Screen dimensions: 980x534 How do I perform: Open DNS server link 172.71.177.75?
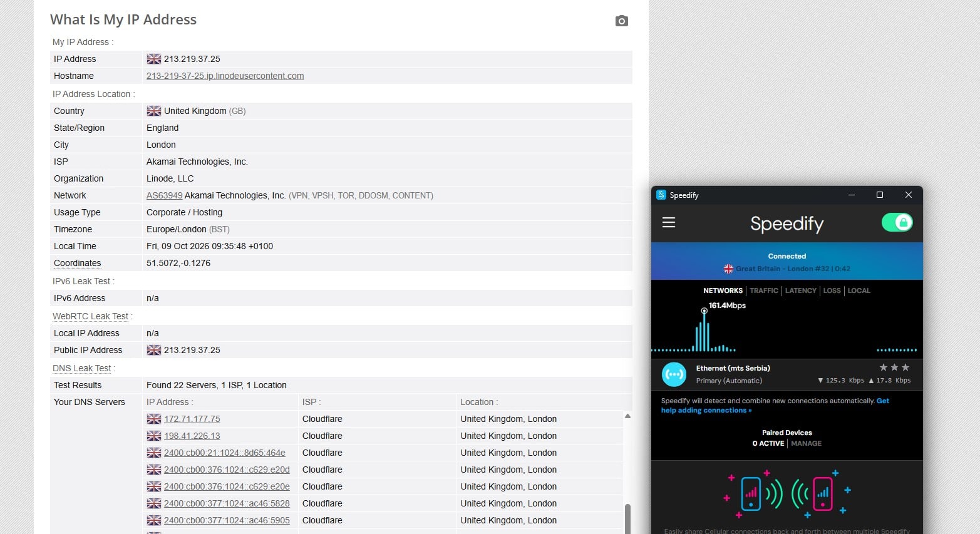pos(192,419)
